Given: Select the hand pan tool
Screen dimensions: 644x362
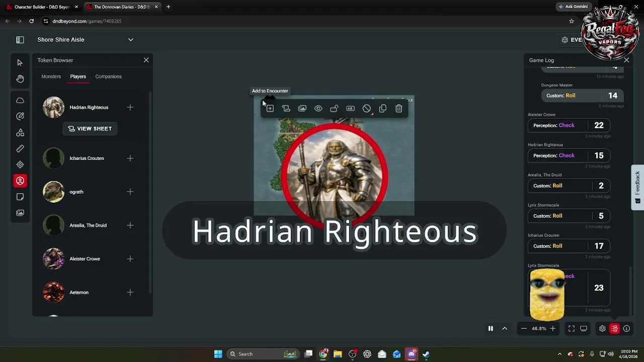Looking at the screenshot, I should 20,79.
